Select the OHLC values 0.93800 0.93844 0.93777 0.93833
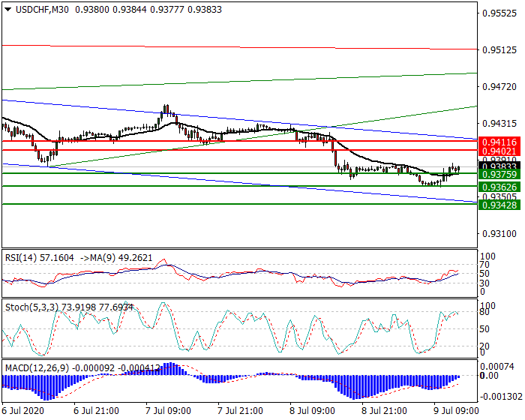The image size is (525, 420). (x=148, y=10)
